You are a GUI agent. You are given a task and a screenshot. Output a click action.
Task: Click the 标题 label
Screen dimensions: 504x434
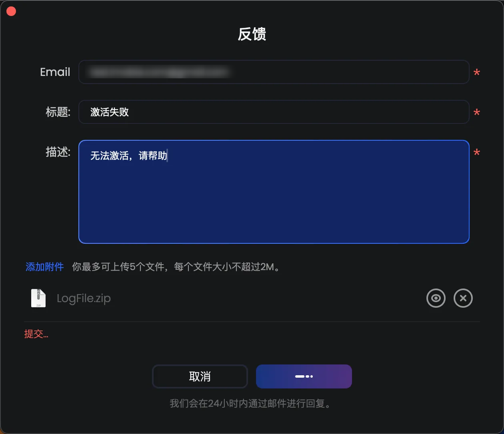click(x=58, y=112)
